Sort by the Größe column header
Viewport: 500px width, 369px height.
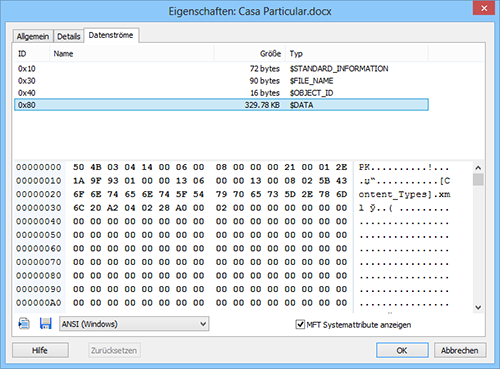(250, 54)
